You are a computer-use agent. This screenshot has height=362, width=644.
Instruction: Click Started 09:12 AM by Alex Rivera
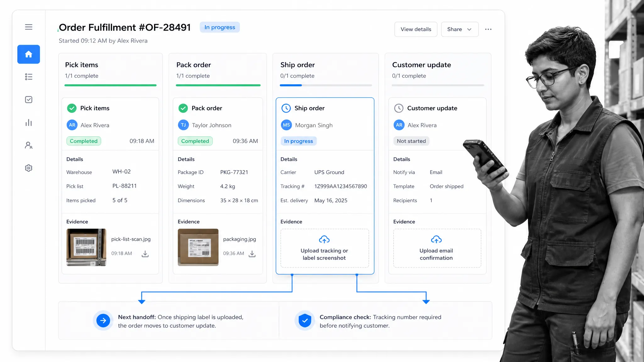click(103, 41)
